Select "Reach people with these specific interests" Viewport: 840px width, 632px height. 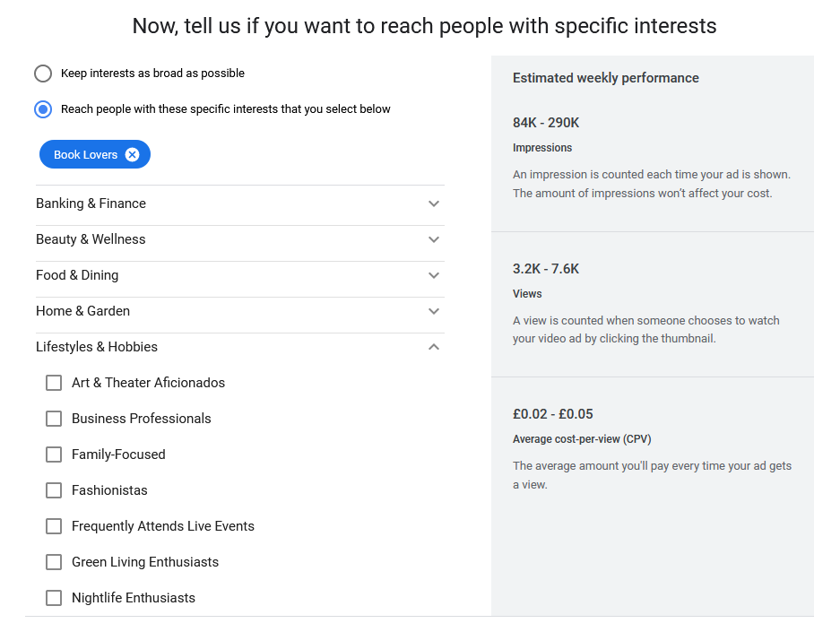pyautogui.click(x=42, y=108)
